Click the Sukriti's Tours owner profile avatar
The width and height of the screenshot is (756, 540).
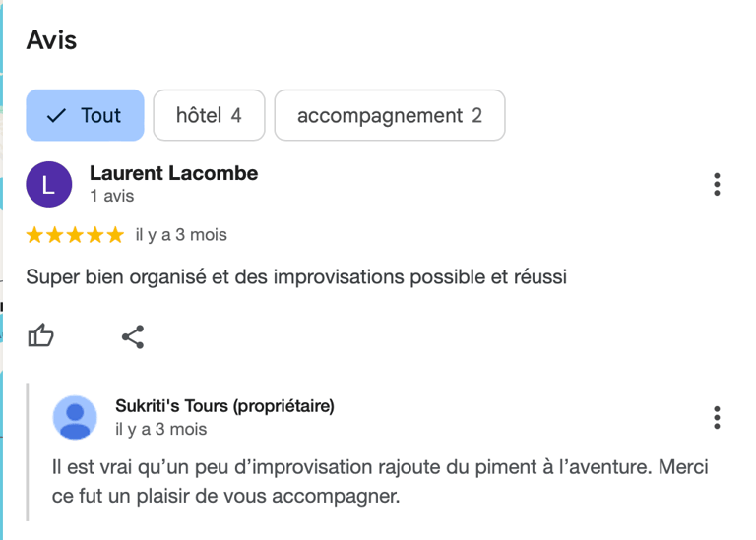[x=75, y=417]
